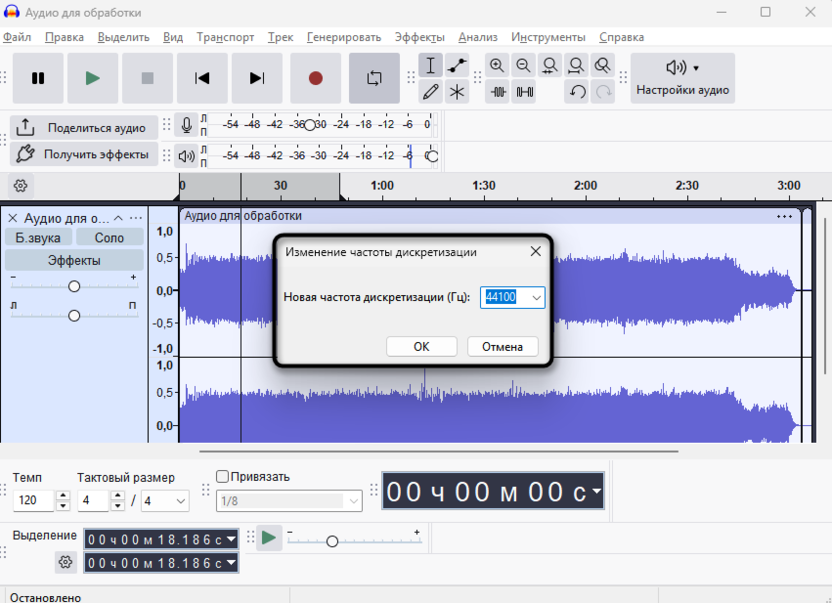Click the Zoom In magnifier icon
The width and height of the screenshot is (832, 603).
[497, 66]
